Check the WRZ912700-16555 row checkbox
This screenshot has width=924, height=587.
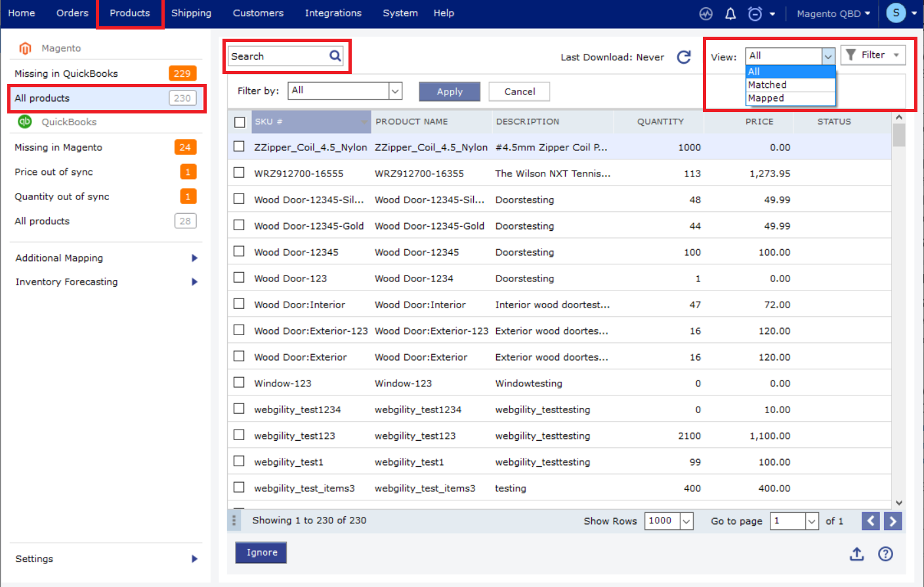[239, 172]
